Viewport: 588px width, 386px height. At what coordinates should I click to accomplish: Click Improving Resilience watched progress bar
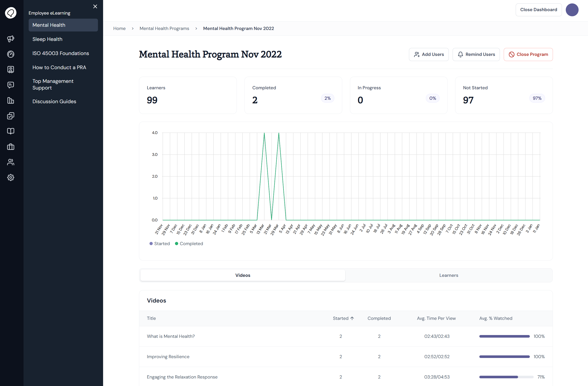(x=505, y=357)
